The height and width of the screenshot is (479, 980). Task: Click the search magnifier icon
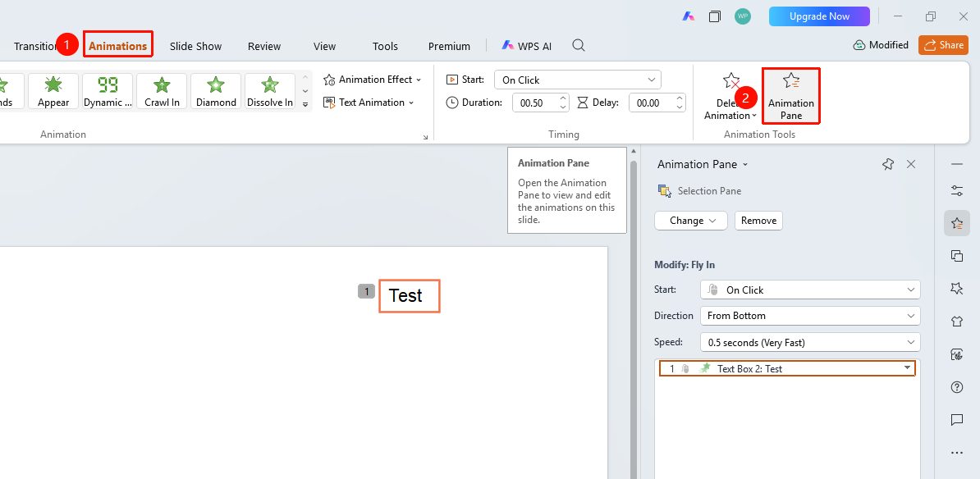pyautogui.click(x=579, y=46)
